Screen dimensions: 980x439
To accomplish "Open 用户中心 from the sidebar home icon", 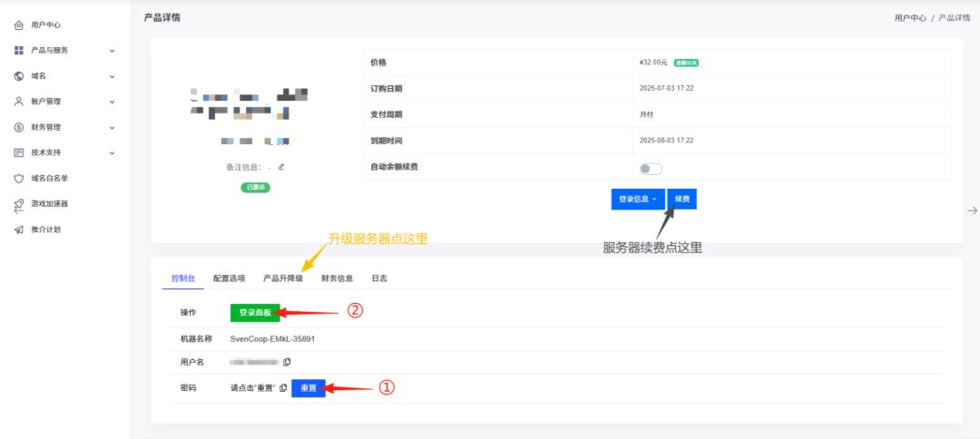I will coord(19,25).
